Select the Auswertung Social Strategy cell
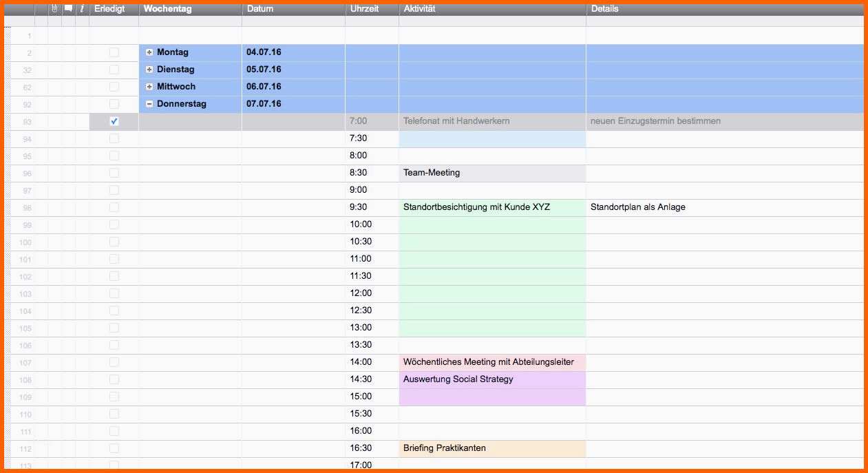 (493, 379)
